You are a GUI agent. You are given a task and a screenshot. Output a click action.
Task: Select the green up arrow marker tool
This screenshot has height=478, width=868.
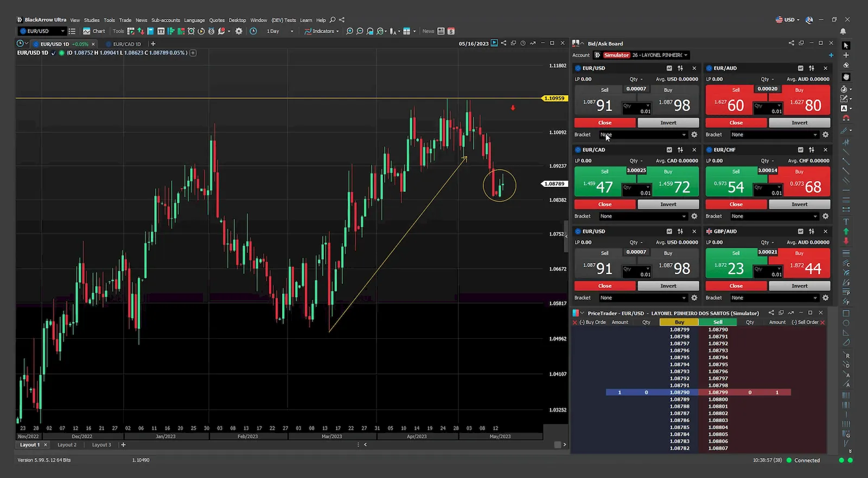pos(846,231)
